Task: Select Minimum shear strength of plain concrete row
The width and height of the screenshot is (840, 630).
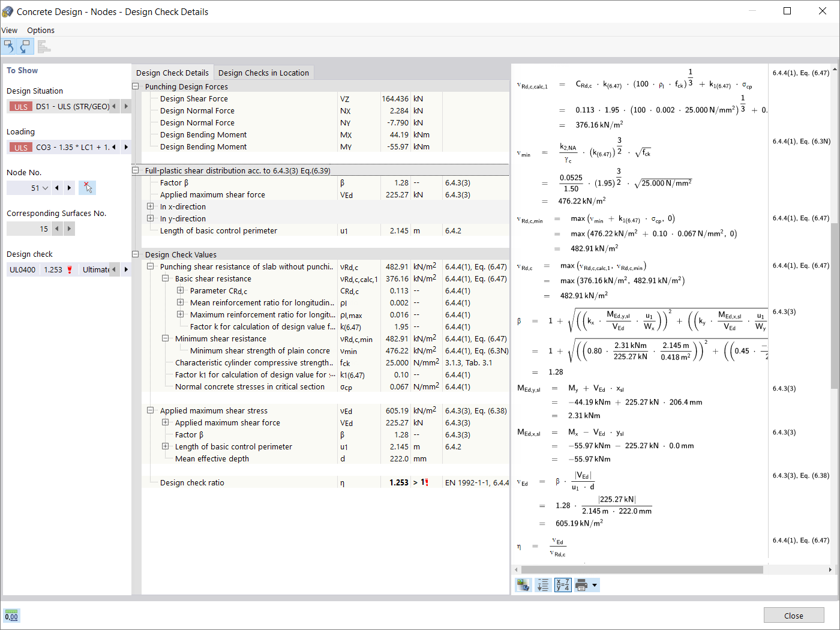Action: click(325, 350)
